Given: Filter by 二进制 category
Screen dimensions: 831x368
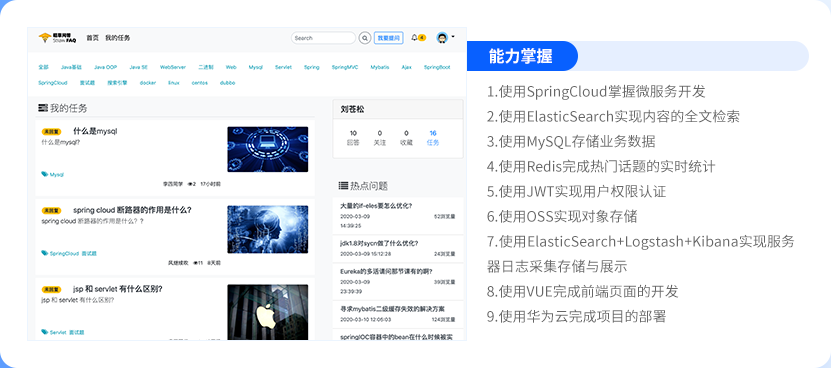Looking at the screenshot, I should [x=206, y=67].
